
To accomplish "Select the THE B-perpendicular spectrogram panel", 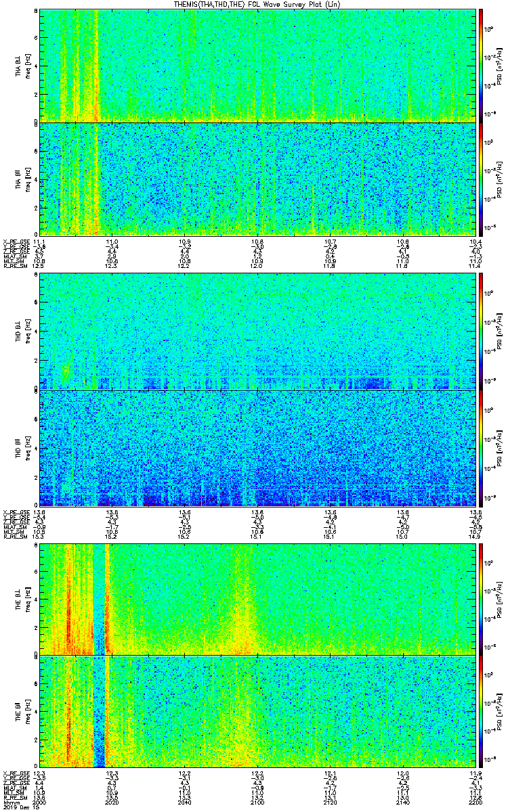I will [x=257, y=598].
